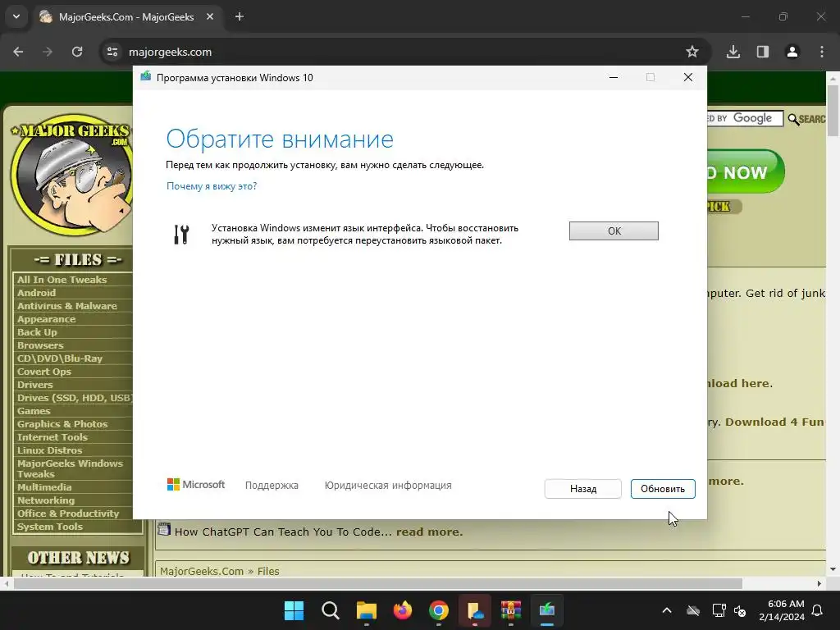Click Chrome's forward arrow
840x630 pixels.
48,52
